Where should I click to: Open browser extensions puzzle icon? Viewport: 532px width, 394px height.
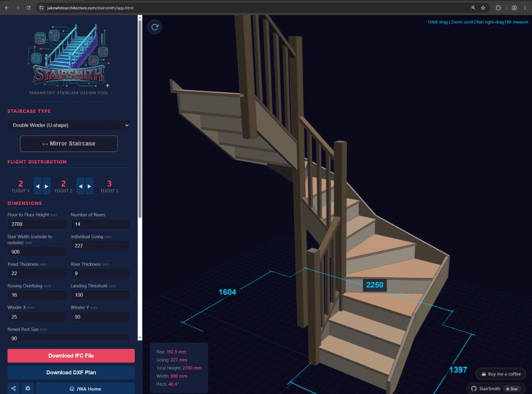tap(498, 8)
